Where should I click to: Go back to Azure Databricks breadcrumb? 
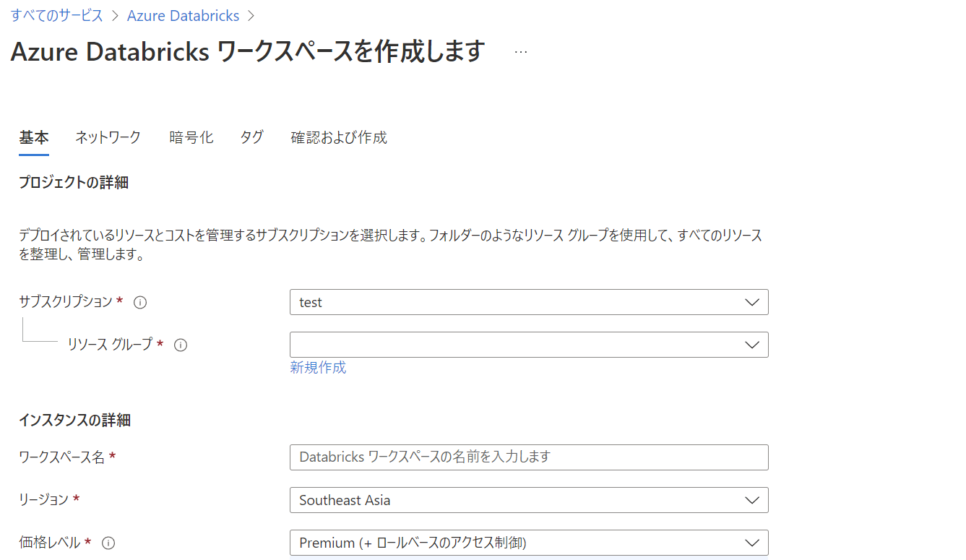[x=183, y=15]
